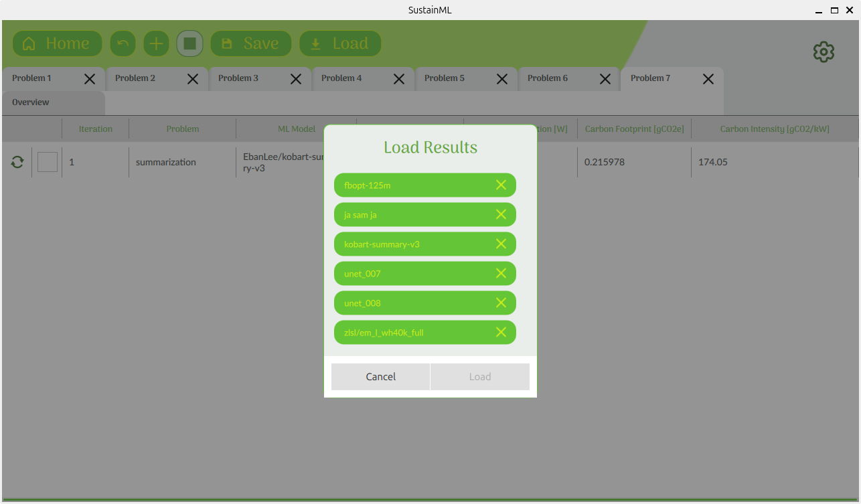This screenshot has width=861, height=504.
Task: Open the Overview sub-tab
Action: 31,102
